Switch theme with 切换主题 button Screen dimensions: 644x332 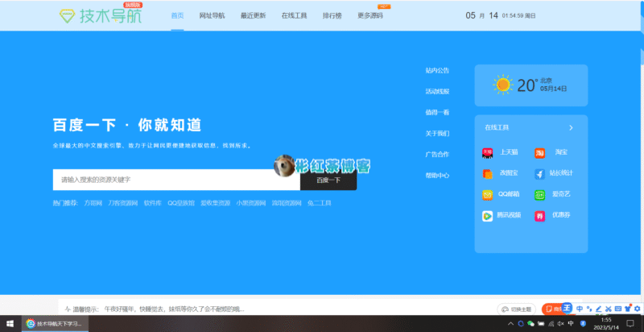(517, 309)
